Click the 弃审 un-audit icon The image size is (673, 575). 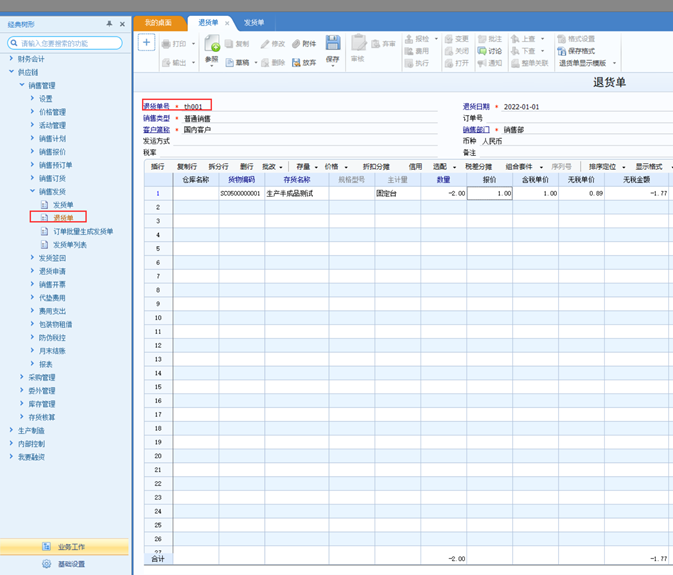tap(376, 44)
